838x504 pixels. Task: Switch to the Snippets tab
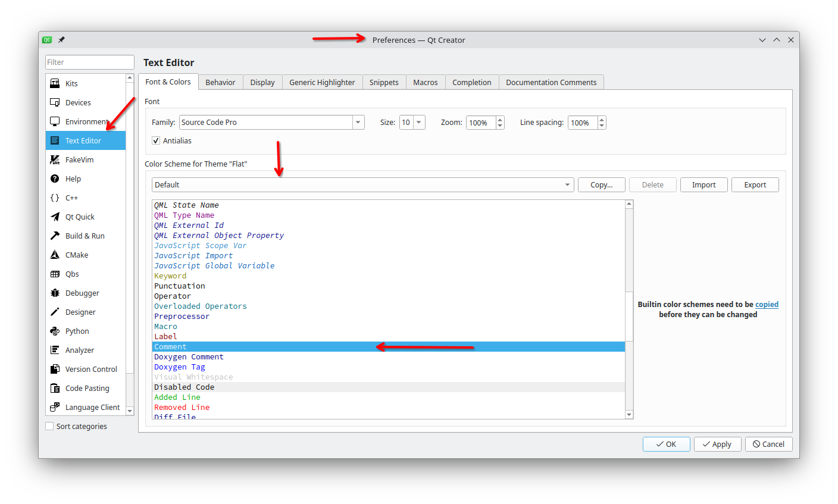click(384, 82)
